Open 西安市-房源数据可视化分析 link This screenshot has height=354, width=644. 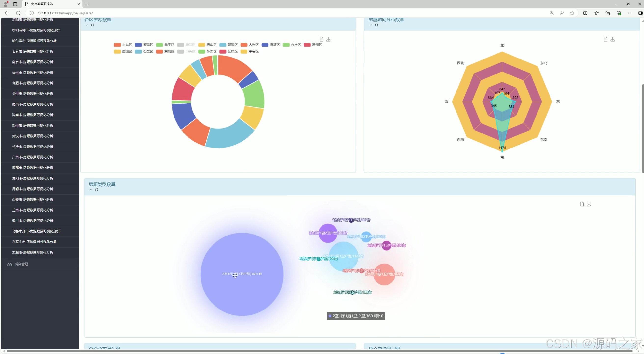point(32,199)
